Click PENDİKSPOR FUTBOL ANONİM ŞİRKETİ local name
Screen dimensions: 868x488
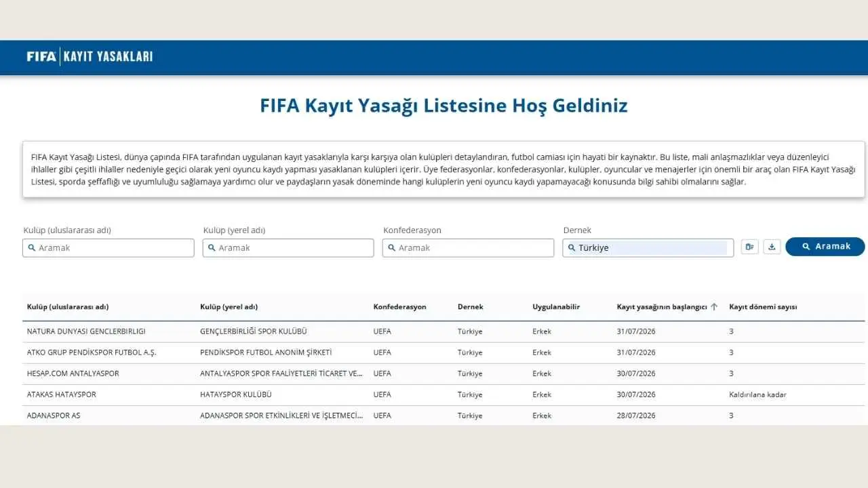click(266, 352)
